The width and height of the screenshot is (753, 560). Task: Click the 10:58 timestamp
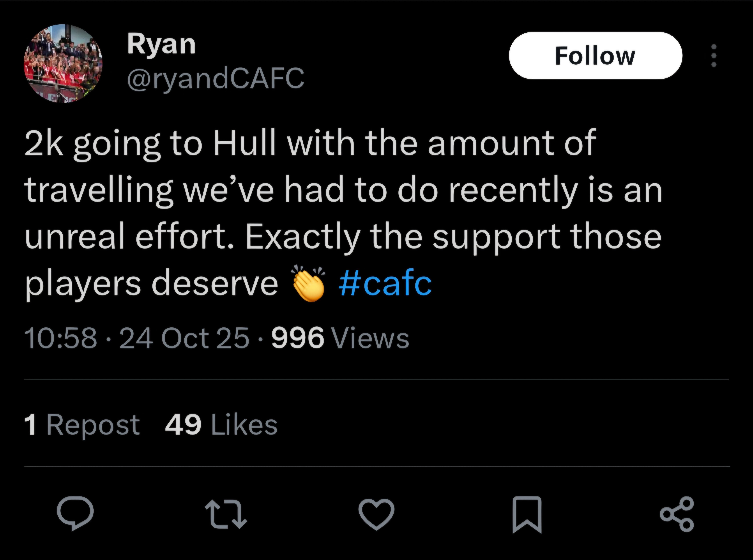coord(61,338)
